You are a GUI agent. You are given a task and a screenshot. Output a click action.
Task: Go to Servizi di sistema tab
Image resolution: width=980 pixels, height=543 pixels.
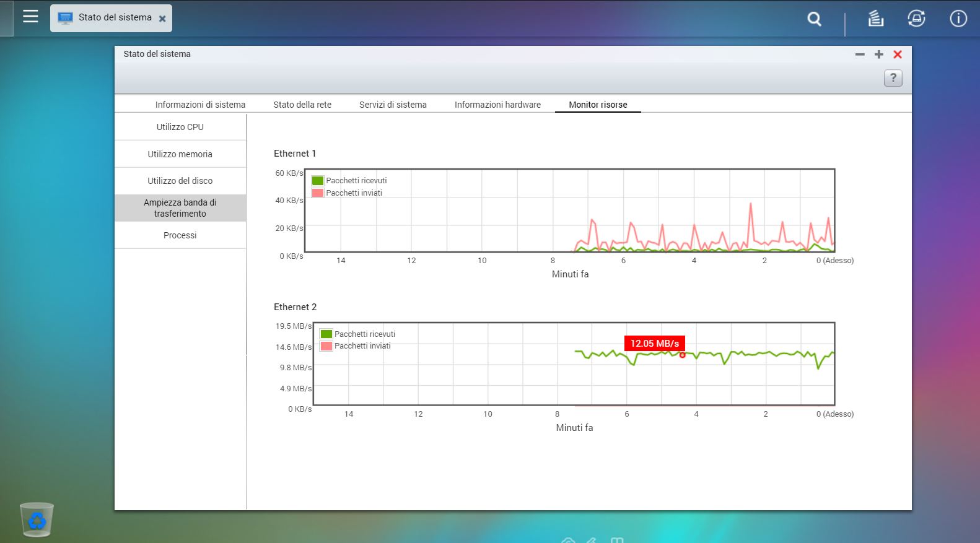pyautogui.click(x=393, y=105)
